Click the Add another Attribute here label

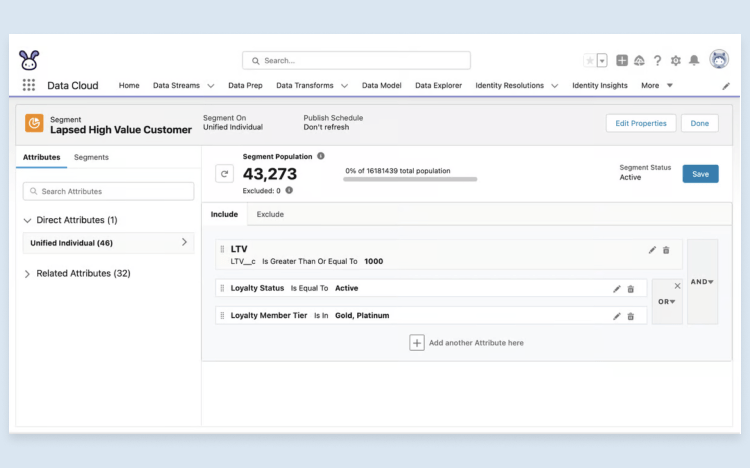pos(476,343)
